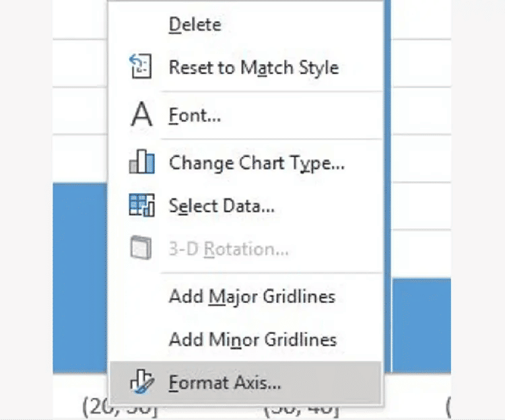
Task: Choose Delete from the context menu
Action: coord(195,24)
